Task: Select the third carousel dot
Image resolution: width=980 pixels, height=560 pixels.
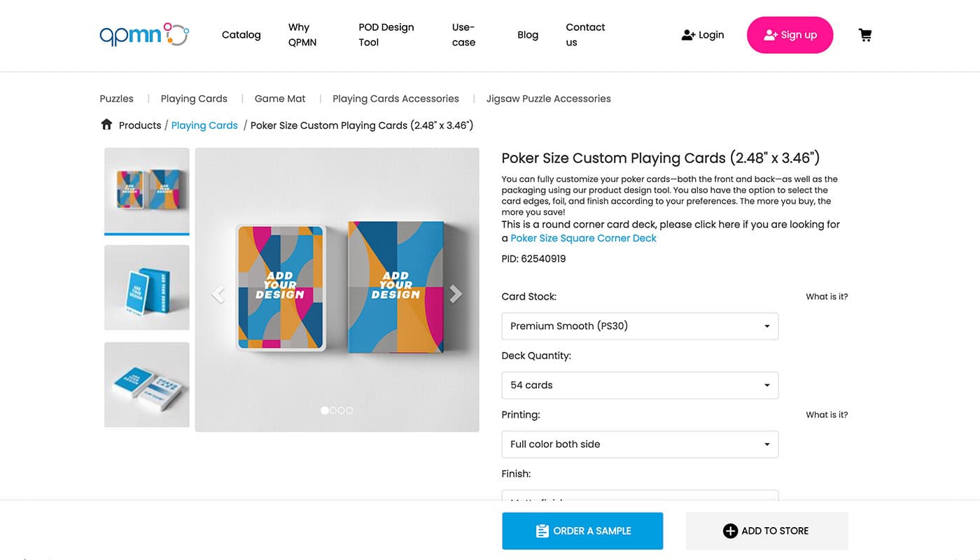Action: [342, 410]
